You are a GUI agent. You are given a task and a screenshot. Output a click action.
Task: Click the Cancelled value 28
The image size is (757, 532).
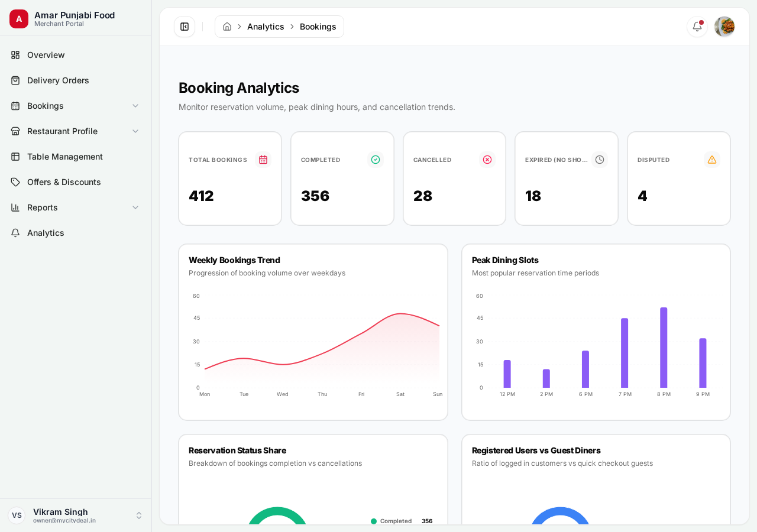pos(423,196)
